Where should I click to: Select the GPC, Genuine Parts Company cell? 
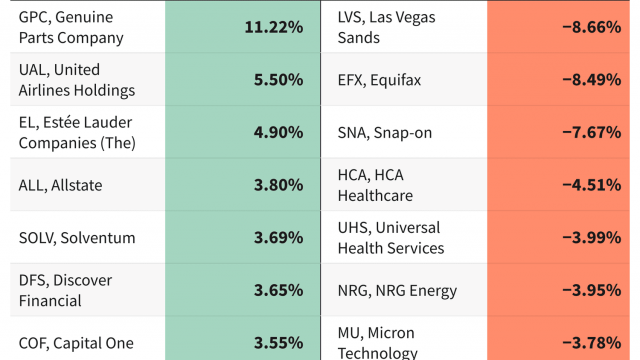click(88, 27)
